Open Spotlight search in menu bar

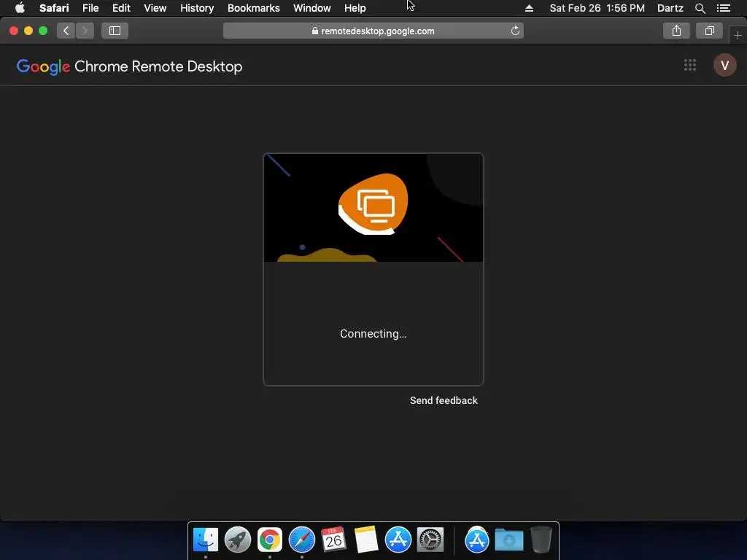(700, 8)
